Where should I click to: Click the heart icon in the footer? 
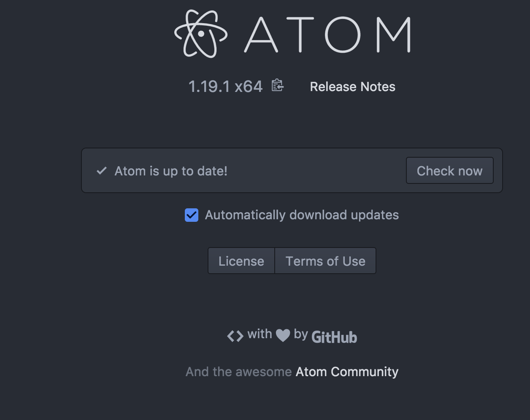click(x=283, y=335)
